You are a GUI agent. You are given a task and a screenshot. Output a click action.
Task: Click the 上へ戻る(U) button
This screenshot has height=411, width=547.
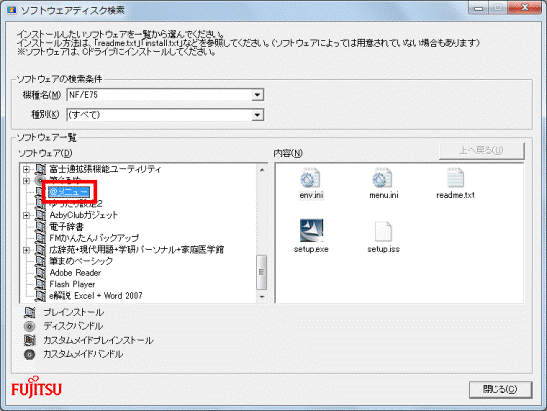coord(481,150)
